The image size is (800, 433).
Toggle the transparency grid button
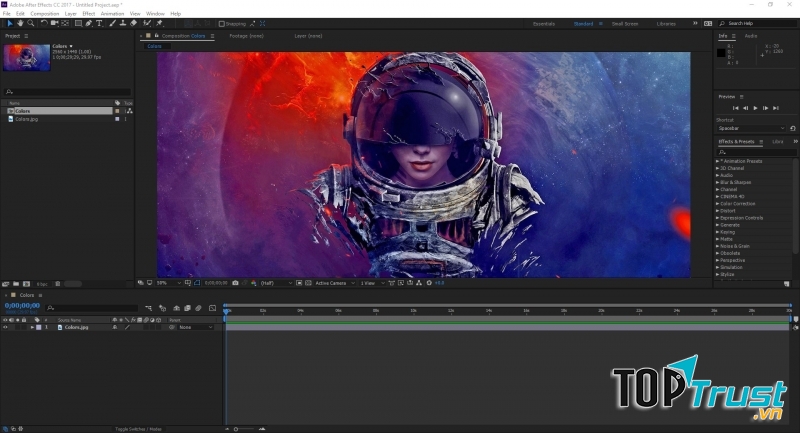(x=308, y=283)
